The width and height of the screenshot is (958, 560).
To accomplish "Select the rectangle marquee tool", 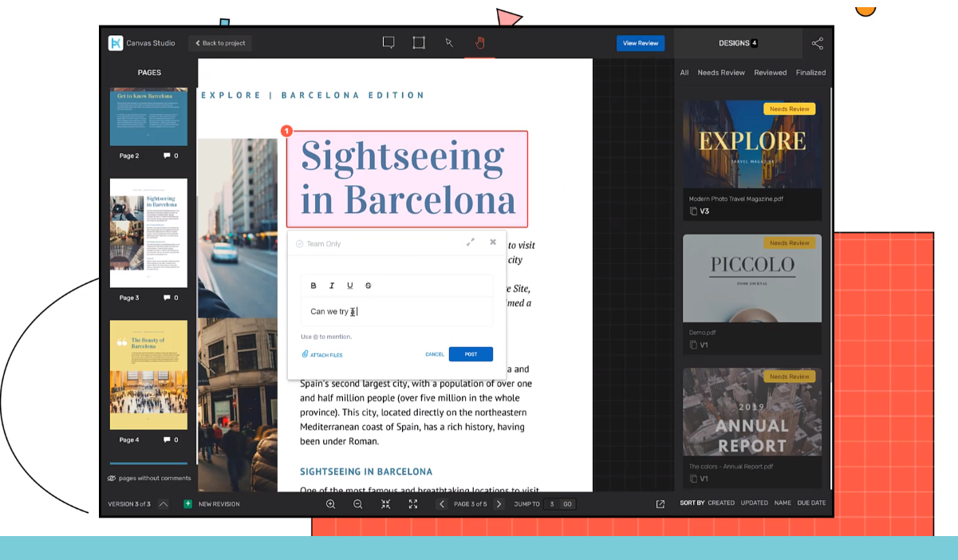I will [419, 43].
